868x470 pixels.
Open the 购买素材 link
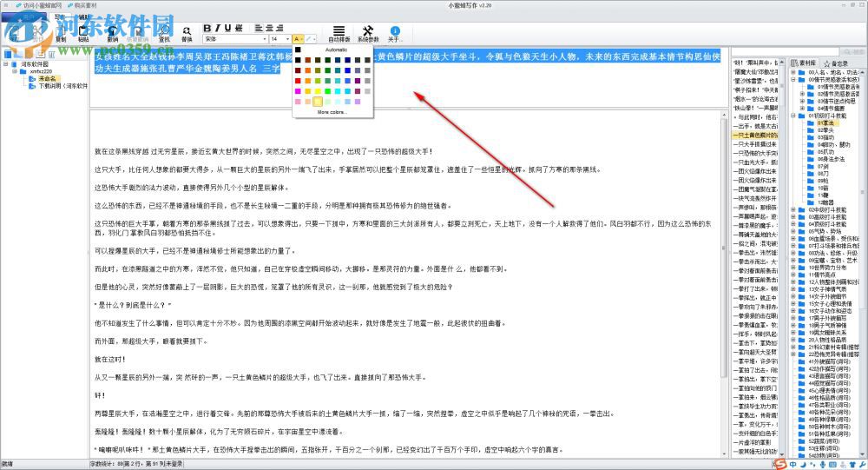click(82, 5)
